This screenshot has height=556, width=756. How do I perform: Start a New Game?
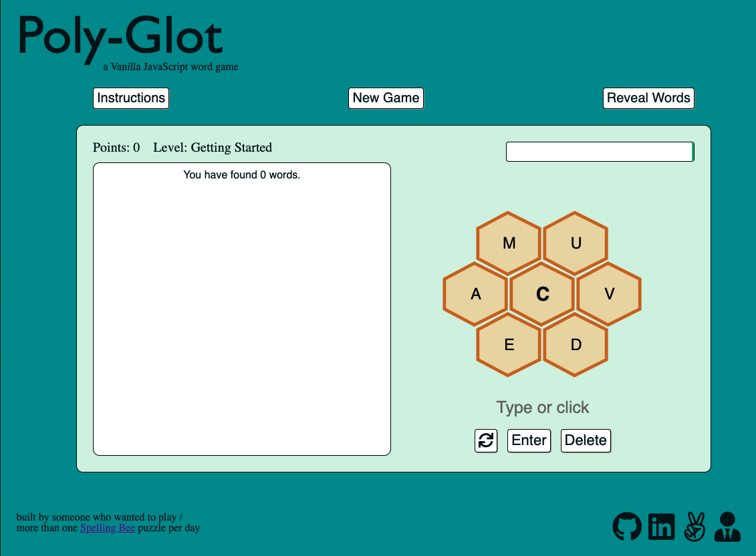[386, 98]
